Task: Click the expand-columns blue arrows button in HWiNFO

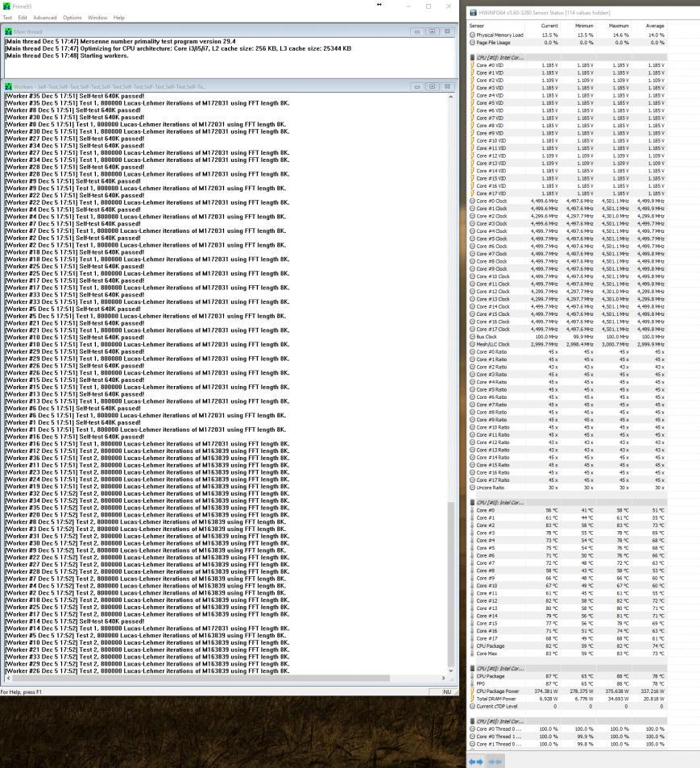Action: (476, 762)
